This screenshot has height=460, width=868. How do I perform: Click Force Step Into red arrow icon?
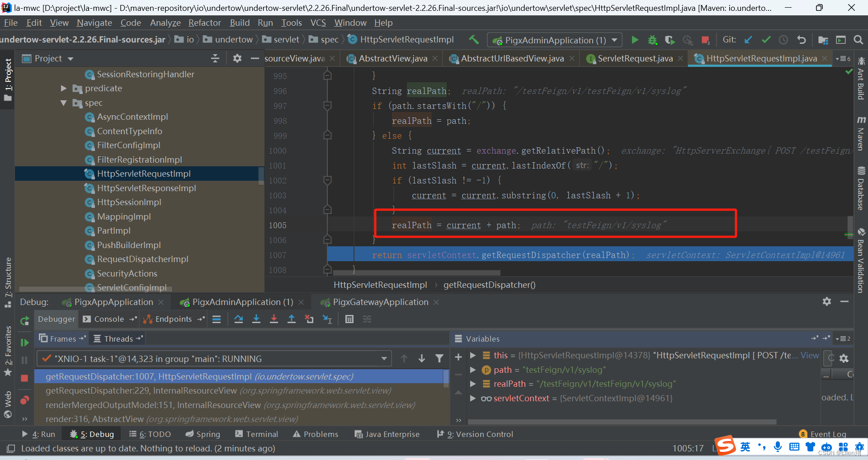tap(274, 319)
